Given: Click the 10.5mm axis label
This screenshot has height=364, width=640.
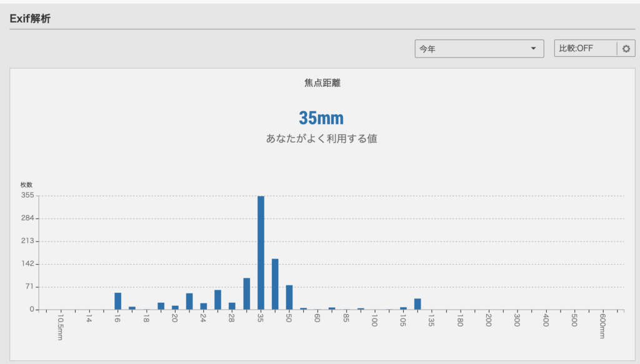Looking at the screenshot, I should pos(60,327).
